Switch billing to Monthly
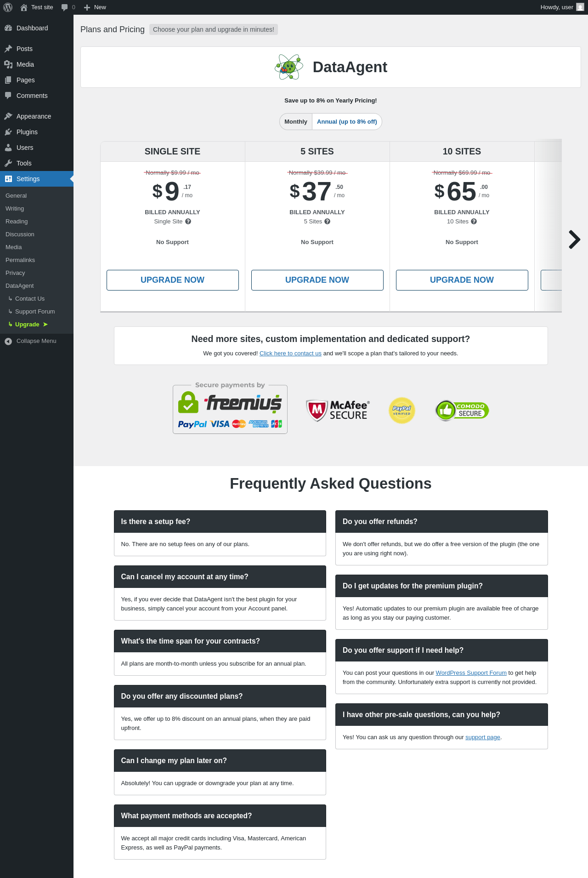 [296, 122]
